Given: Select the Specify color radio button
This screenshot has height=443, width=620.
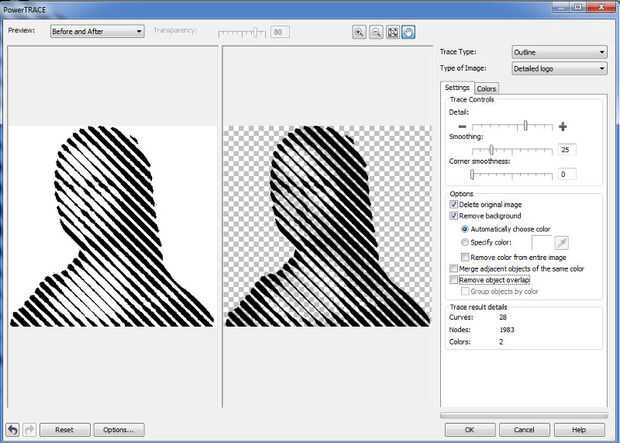Looking at the screenshot, I should 465,242.
